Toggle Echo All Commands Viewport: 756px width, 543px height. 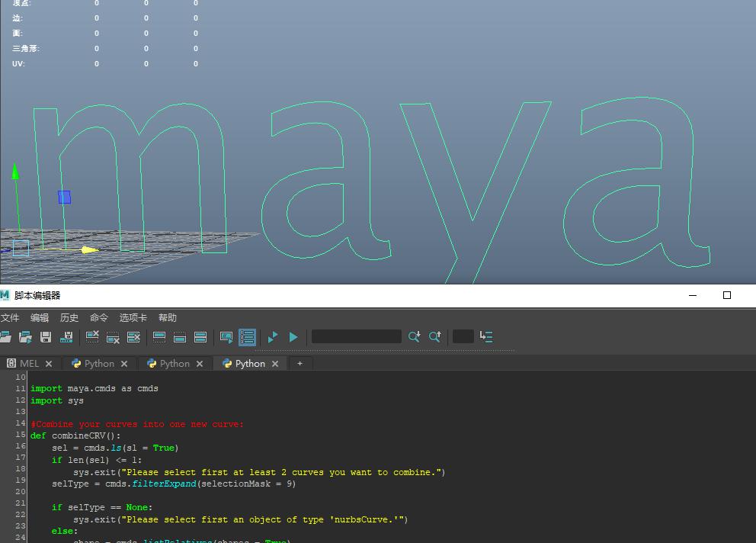point(226,336)
